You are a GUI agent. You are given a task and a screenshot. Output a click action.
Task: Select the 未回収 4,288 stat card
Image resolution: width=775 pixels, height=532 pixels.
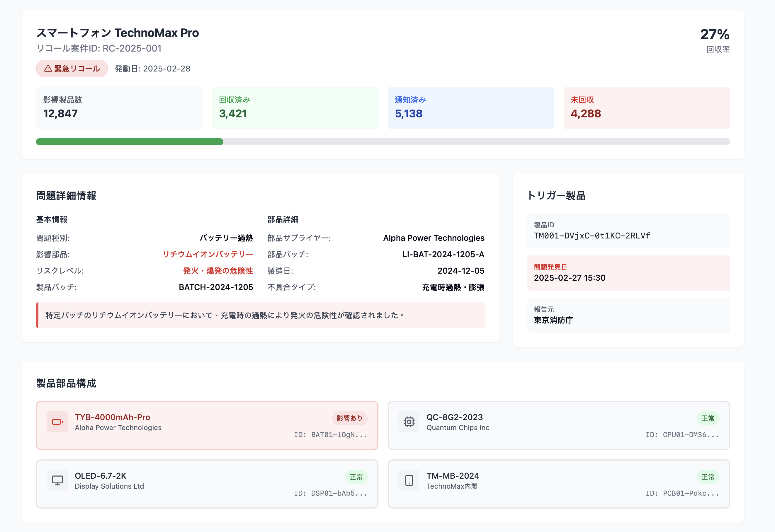(646, 108)
